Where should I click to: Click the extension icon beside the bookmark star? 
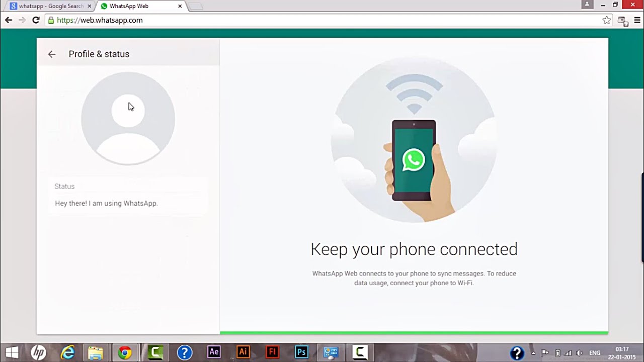623,21
